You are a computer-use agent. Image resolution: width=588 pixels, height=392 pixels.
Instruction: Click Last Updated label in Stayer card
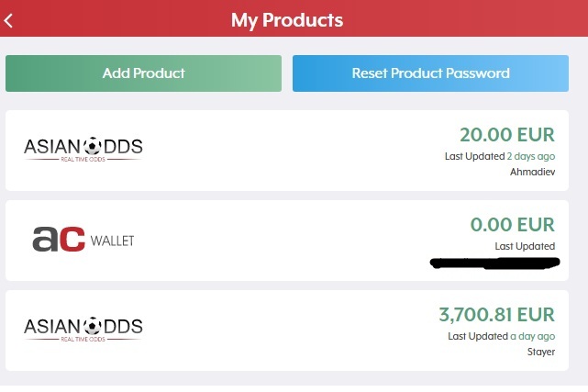pos(478,336)
